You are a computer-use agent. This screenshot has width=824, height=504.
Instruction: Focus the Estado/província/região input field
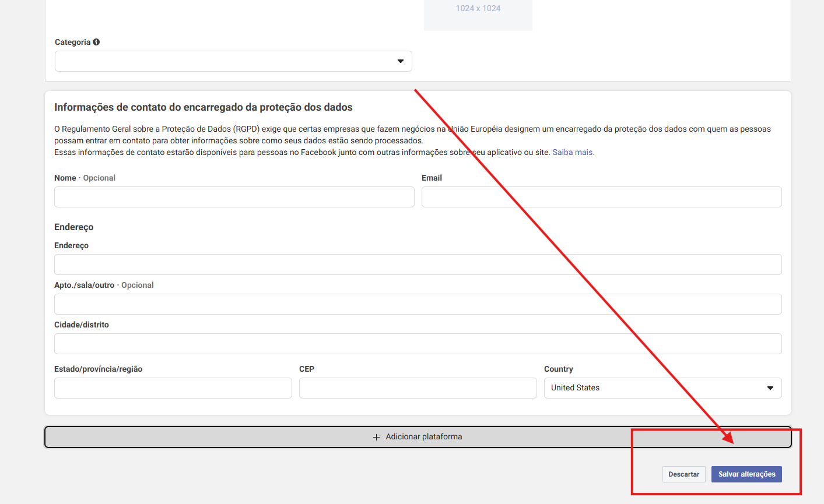click(173, 388)
